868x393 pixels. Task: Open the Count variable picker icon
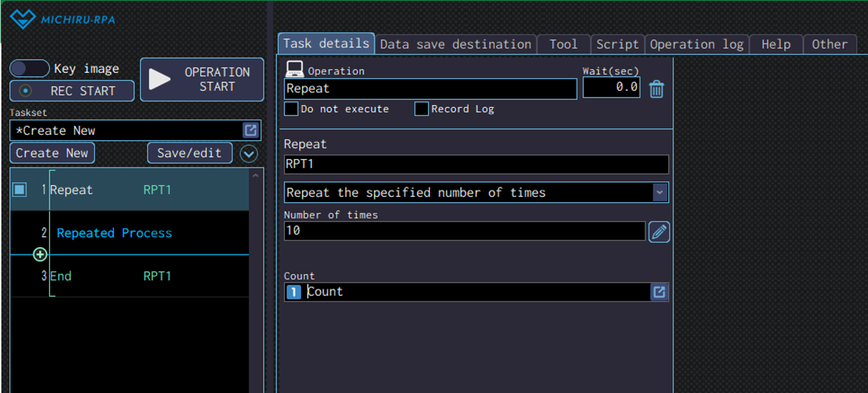pos(659,292)
